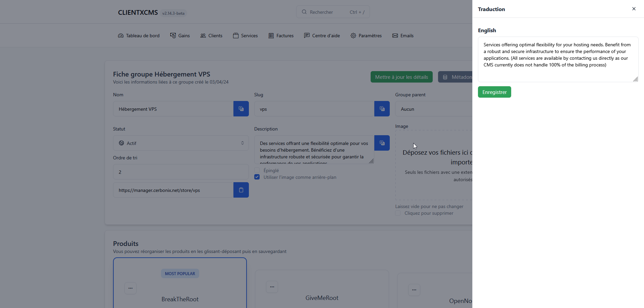
Task: Click translate icon next to Nom field
Action: point(241,109)
